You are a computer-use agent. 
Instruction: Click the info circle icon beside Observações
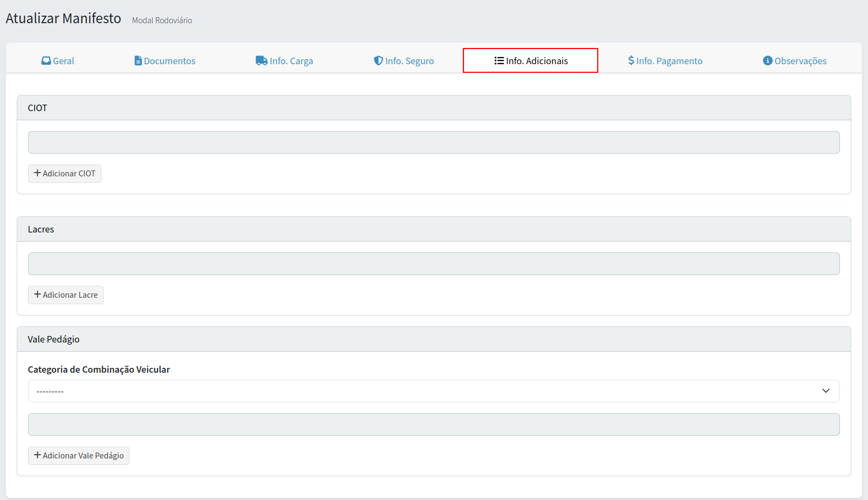pos(767,60)
